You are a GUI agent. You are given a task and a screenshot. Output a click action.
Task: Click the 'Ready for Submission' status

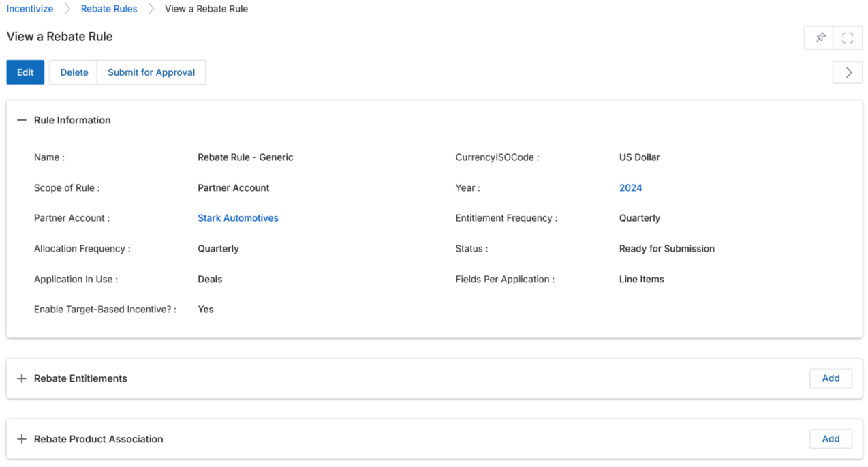click(666, 249)
